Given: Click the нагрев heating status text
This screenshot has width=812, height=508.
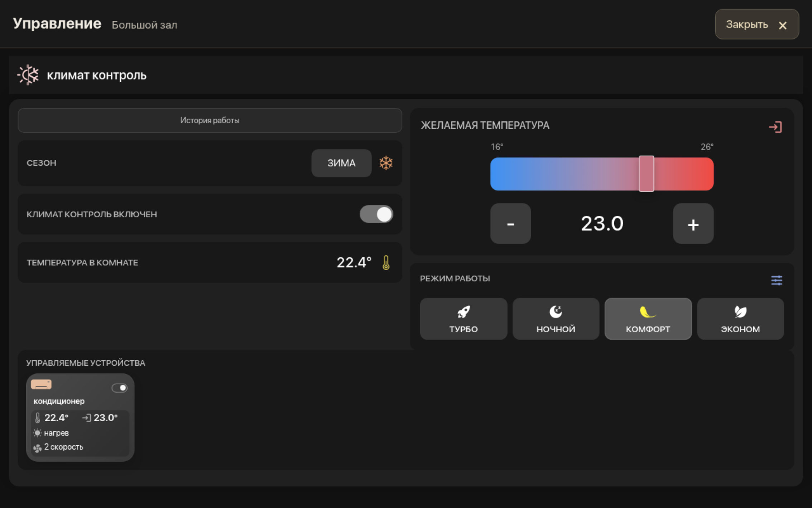Looking at the screenshot, I should point(56,433).
